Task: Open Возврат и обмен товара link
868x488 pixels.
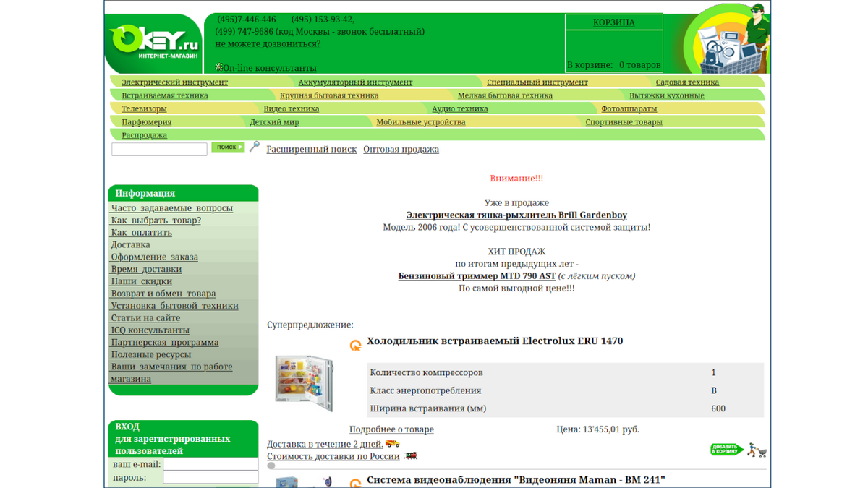Action: tap(163, 294)
